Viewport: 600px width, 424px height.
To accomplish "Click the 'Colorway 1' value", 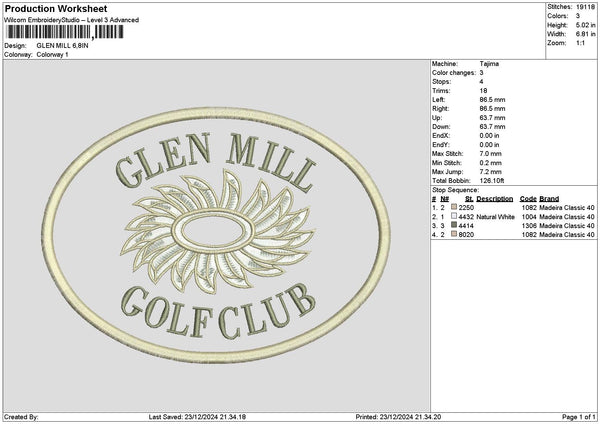I will (52, 55).
